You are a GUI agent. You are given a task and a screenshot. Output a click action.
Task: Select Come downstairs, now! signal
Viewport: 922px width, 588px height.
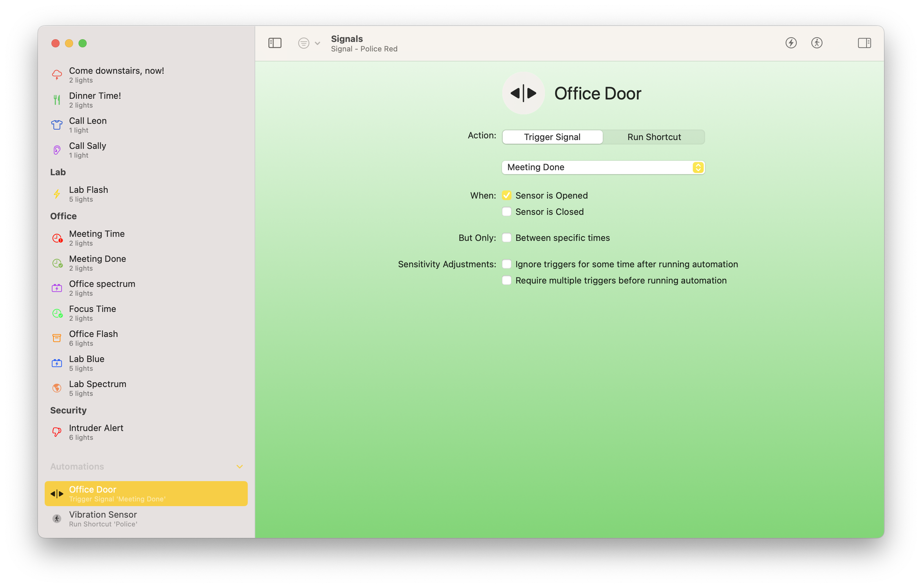[x=116, y=74]
